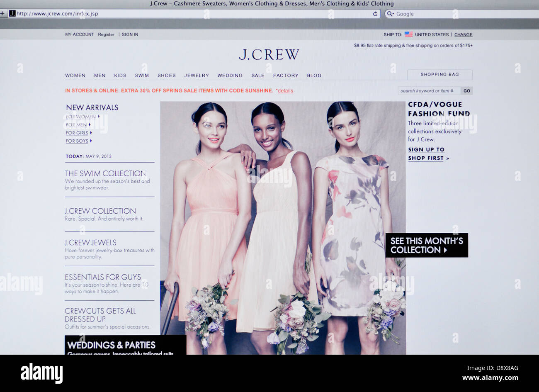The height and width of the screenshot is (392, 539).
Task: Open the Shoes menu
Action: click(167, 75)
